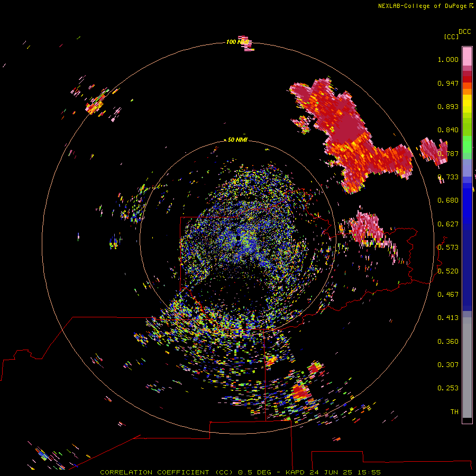Select the 0.733 scale value

tap(448, 177)
